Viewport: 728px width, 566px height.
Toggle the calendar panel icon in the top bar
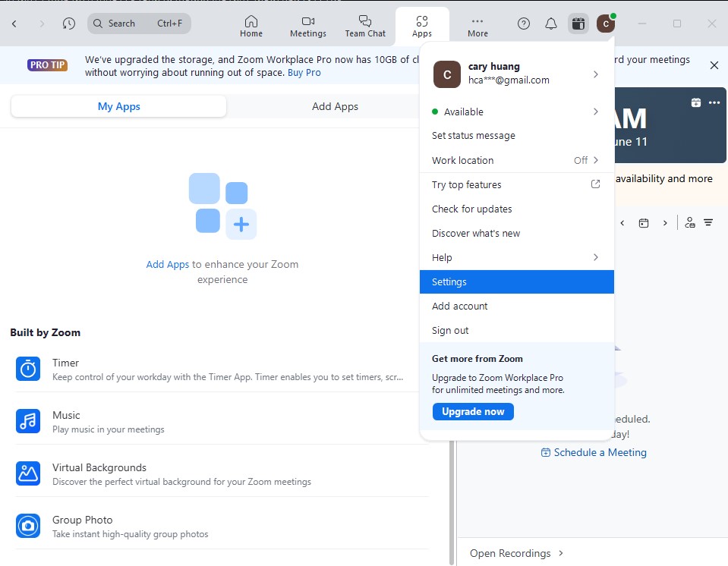coord(578,24)
